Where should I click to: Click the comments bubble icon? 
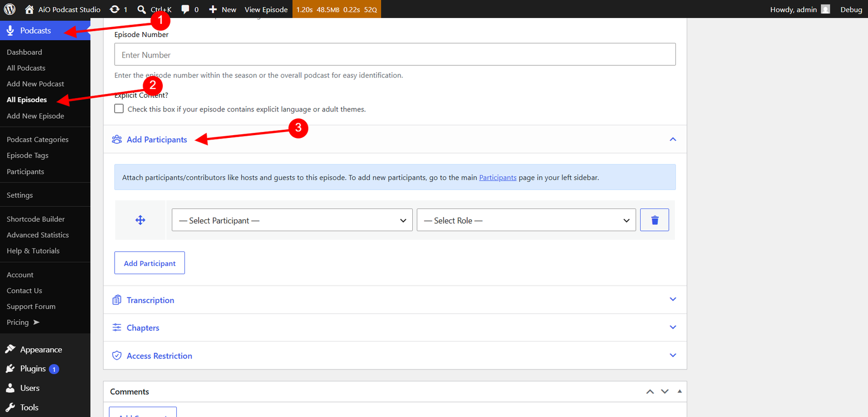(x=186, y=9)
